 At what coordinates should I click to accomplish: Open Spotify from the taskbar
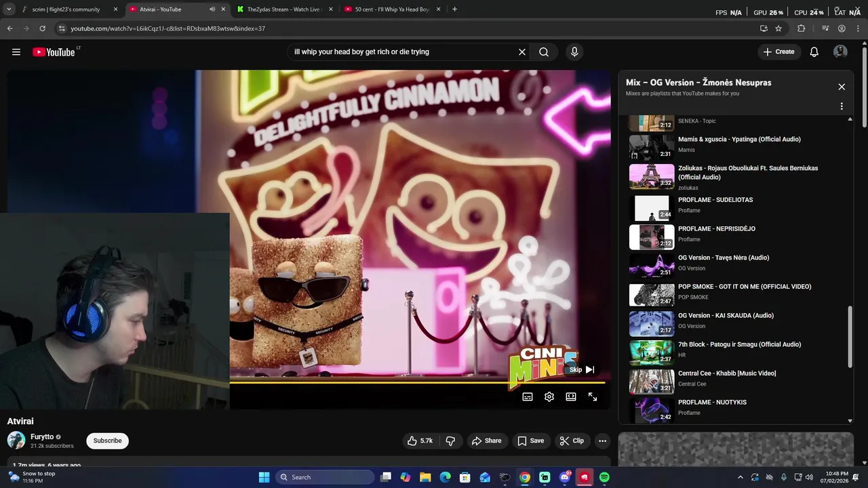coord(604,477)
